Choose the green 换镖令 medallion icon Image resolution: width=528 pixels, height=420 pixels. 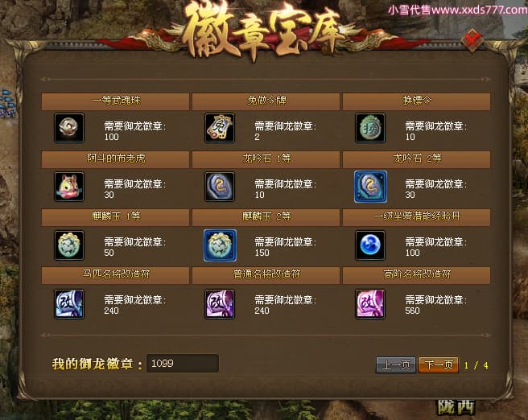pos(370,128)
